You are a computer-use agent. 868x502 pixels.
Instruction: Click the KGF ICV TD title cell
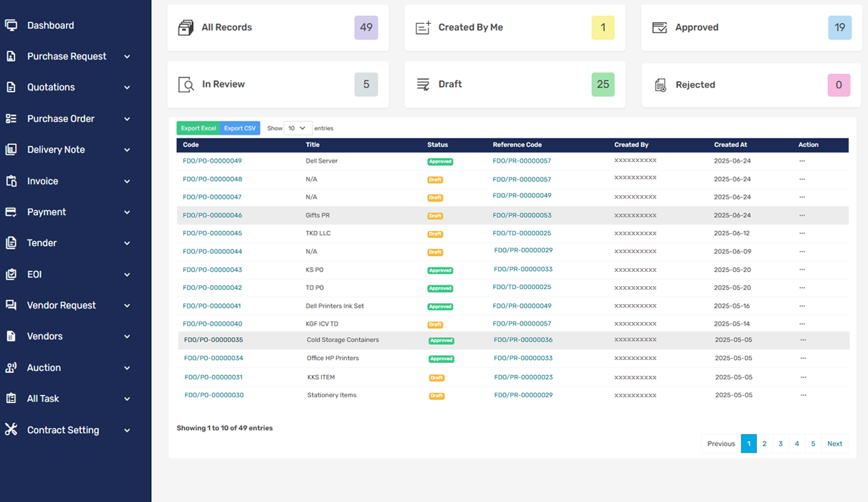point(322,323)
